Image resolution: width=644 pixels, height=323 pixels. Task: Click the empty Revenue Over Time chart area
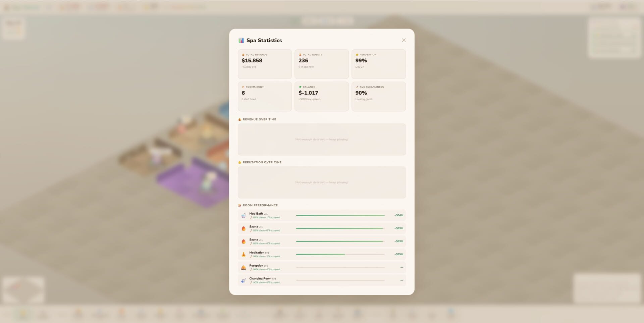click(322, 140)
